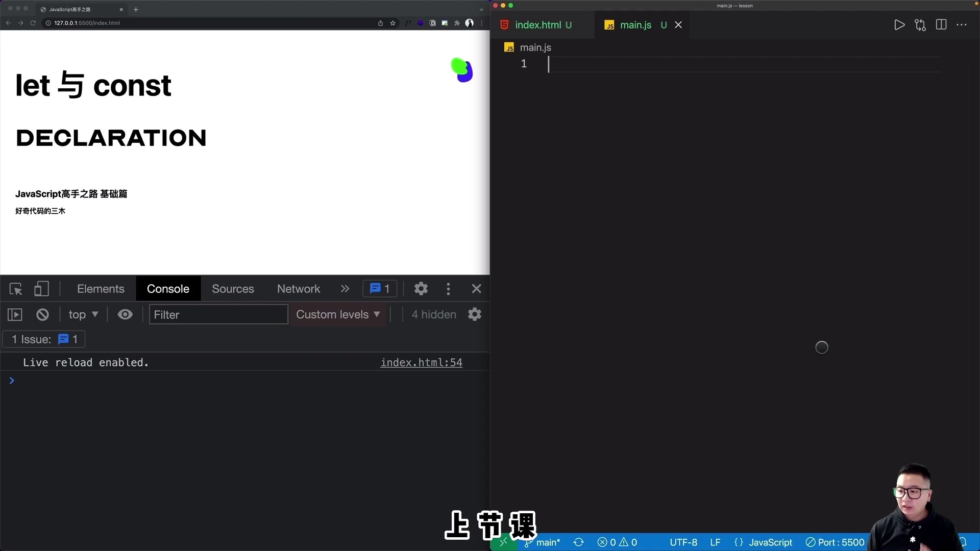Select the Inspect element tool in DevTools
Screen dimensions: 980x551
click(x=15, y=289)
